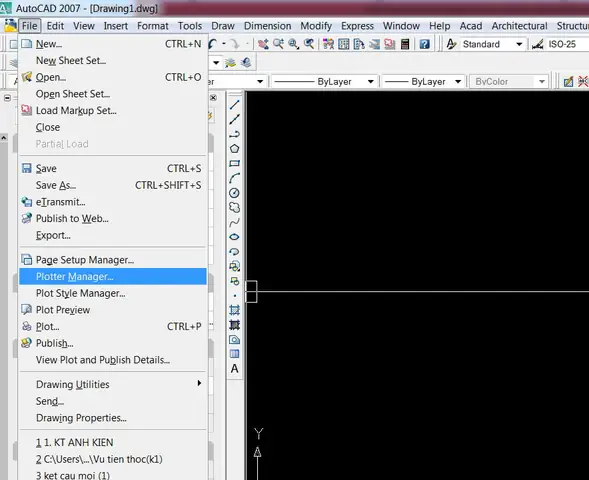Select the Gradient fill tool
Screen dimensions: 589x480
point(234,325)
